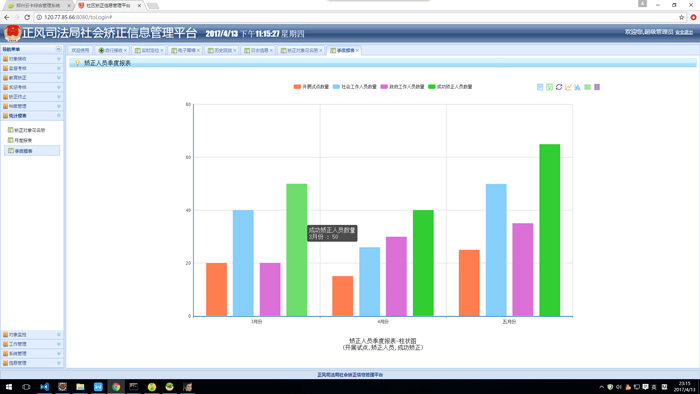
Task: Click the green plus icon on 自行接收 tab
Action: point(101,50)
